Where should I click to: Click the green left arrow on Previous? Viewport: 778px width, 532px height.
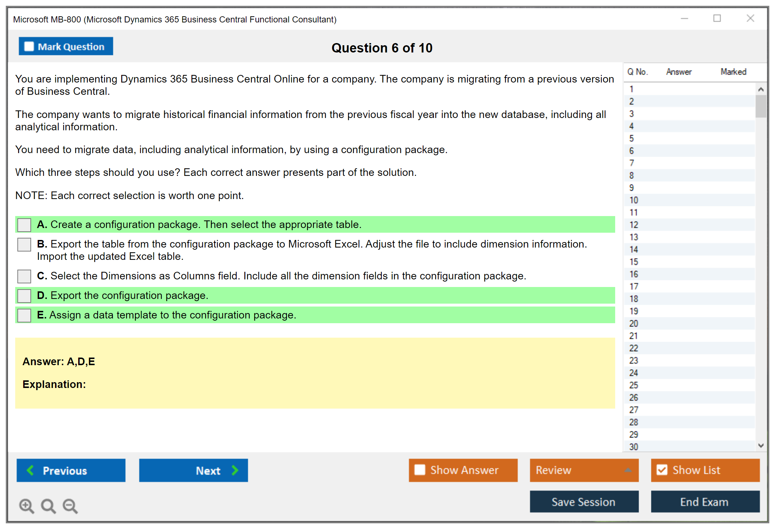(30, 470)
